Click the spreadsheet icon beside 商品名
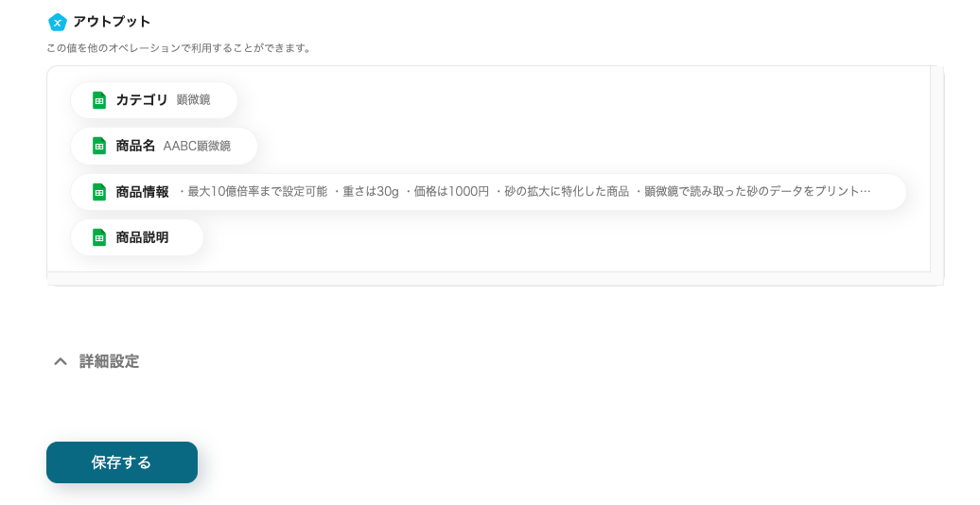This screenshot has width=980, height=505. tap(99, 146)
